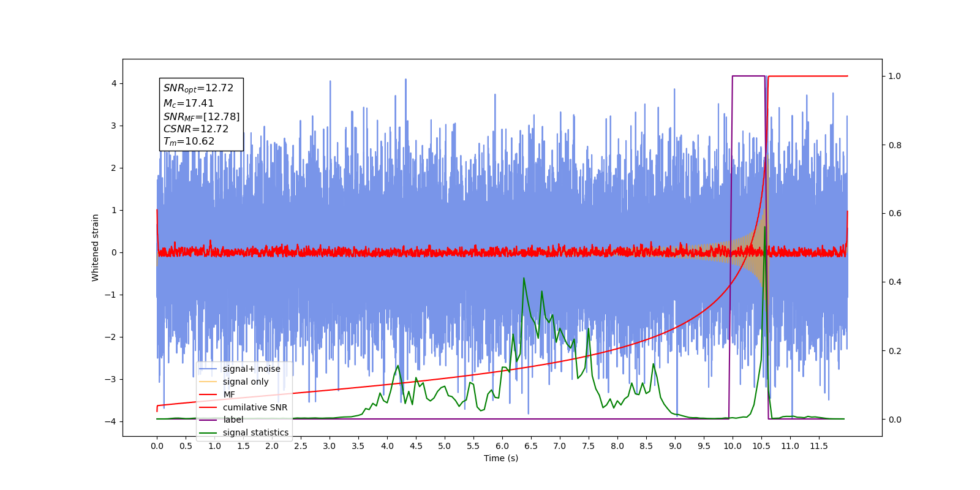980x490 pixels.
Task: Click the SNRMF=[12.78] annotation text
Action: pyautogui.click(x=202, y=116)
